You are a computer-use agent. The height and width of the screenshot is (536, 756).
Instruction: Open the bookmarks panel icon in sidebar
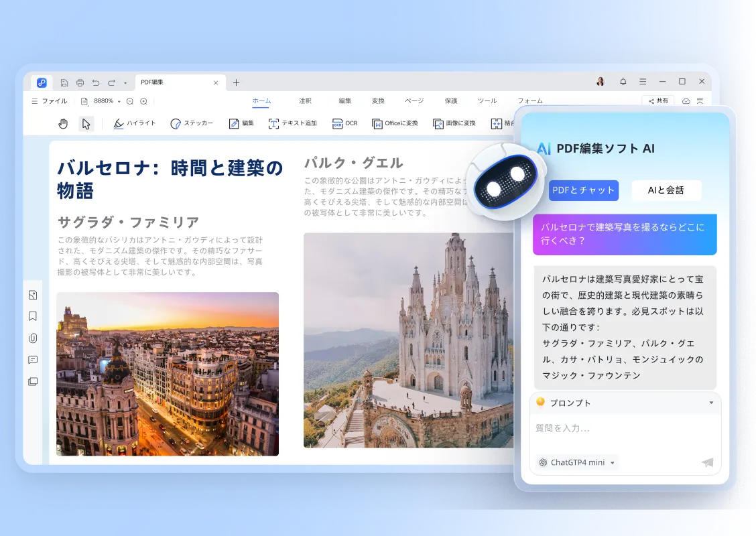(x=33, y=316)
